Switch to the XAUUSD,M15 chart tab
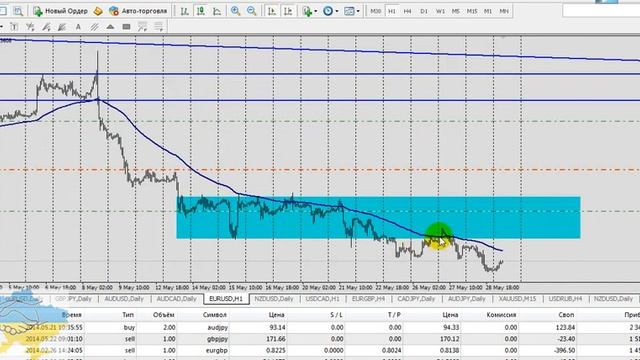 click(517, 299)
